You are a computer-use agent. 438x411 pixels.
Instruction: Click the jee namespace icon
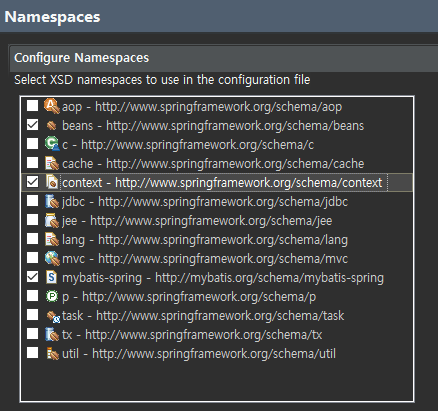pos(52,220)
